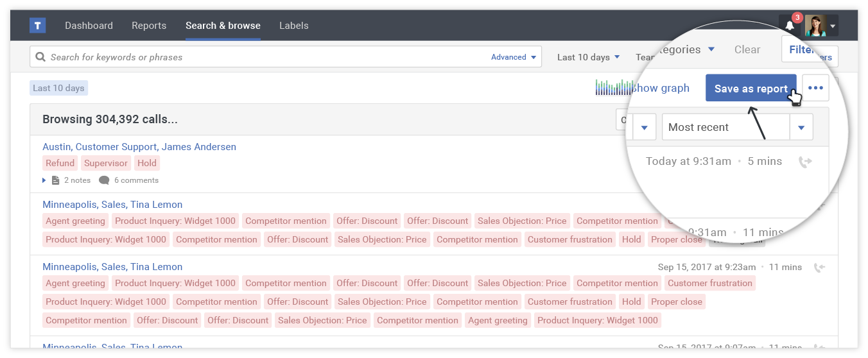Screen dimensions: 868x358
Task: Open the Last 10 days dropdown
Action: point(588,57)
